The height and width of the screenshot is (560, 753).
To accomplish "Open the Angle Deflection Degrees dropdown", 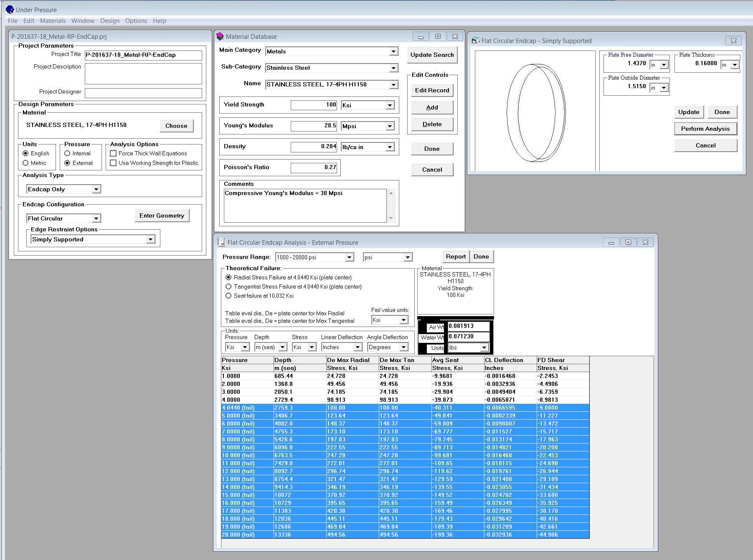I will click(404, 347).
